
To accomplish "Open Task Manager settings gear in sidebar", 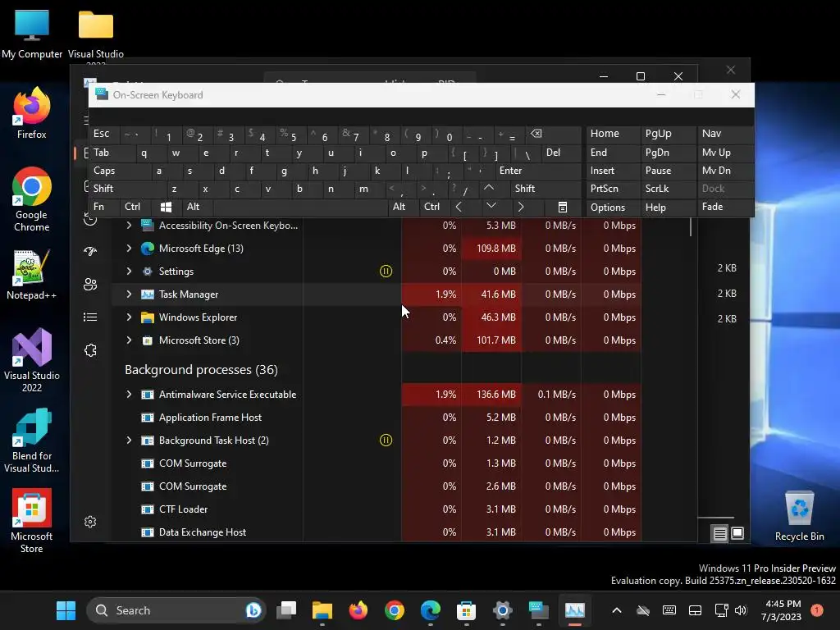I will 90,522.
